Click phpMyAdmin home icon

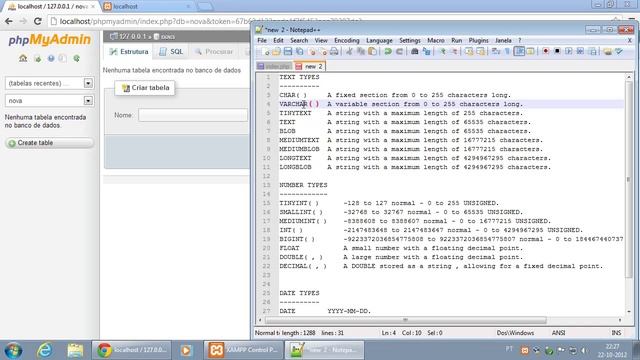pos(23,58)
